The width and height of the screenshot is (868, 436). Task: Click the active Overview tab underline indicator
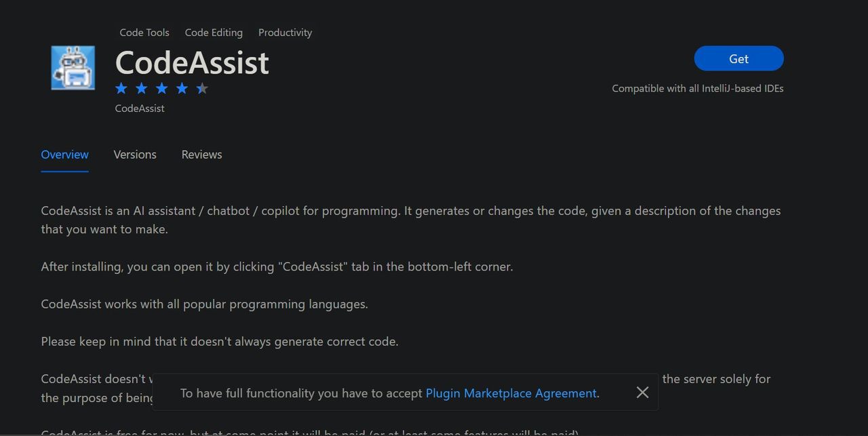click(64, 170)
